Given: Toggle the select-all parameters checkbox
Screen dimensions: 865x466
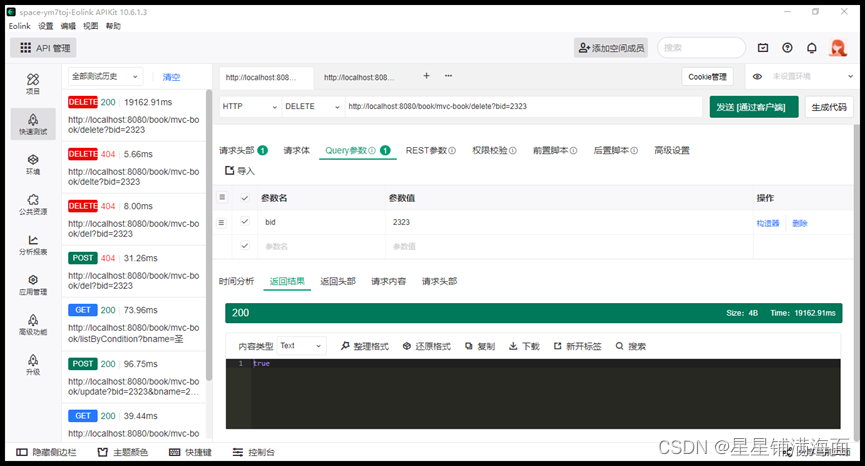Looking at the screenshot, I should pos(245,198).
